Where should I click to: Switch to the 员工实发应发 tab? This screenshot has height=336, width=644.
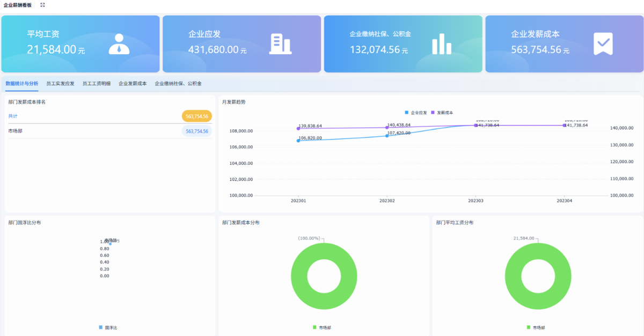pos(60,84)
